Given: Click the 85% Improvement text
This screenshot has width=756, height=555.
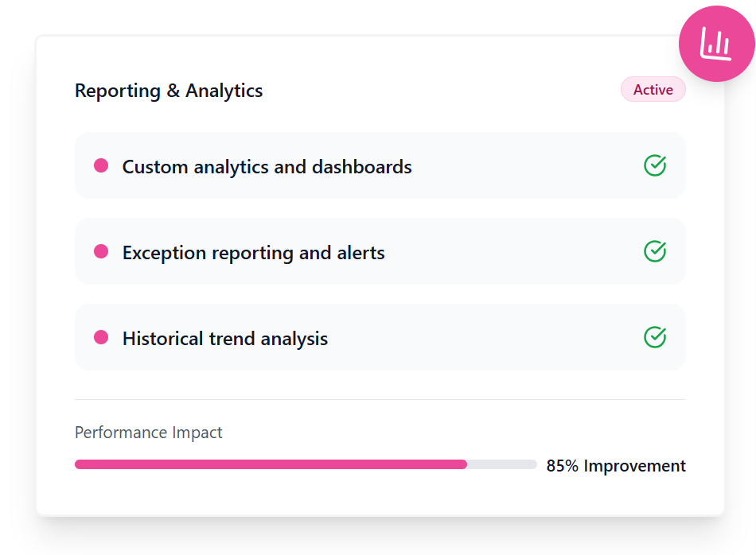Looking at the screenshot, I should (x=616, y=466).
